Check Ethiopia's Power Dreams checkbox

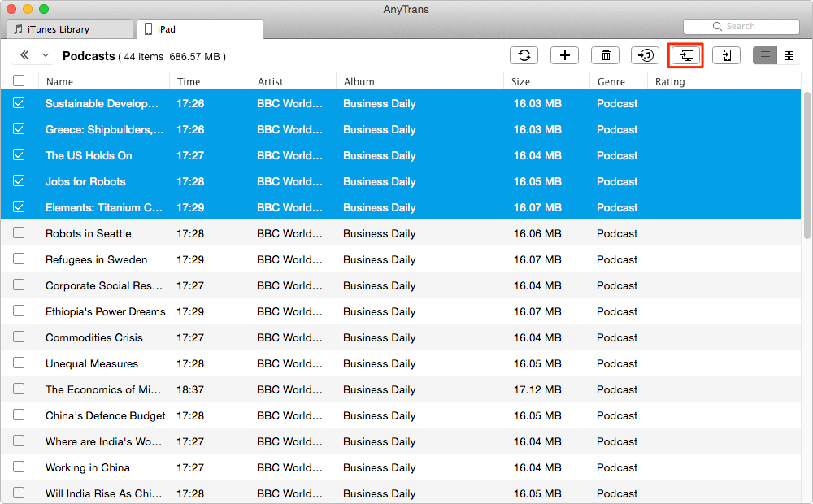(19, 311)
